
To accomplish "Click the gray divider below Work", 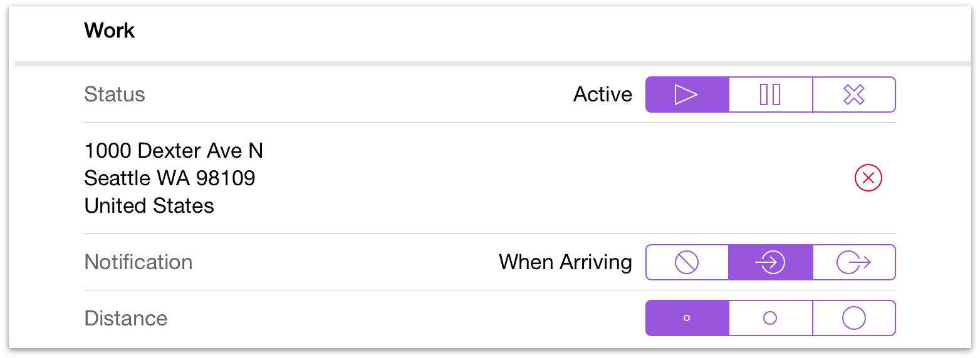I will tap(489, 64).
